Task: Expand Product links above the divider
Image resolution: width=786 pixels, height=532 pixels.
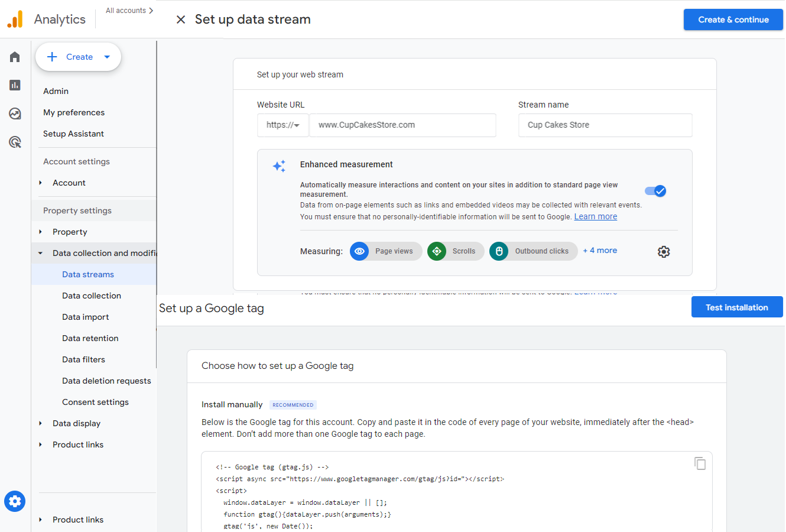Action: tap(40, 445)
